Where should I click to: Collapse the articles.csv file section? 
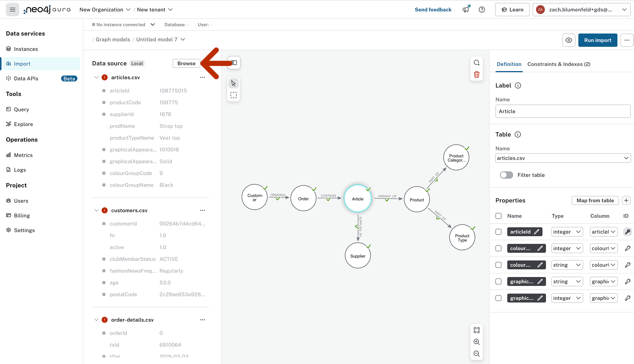tap(97, 77)
